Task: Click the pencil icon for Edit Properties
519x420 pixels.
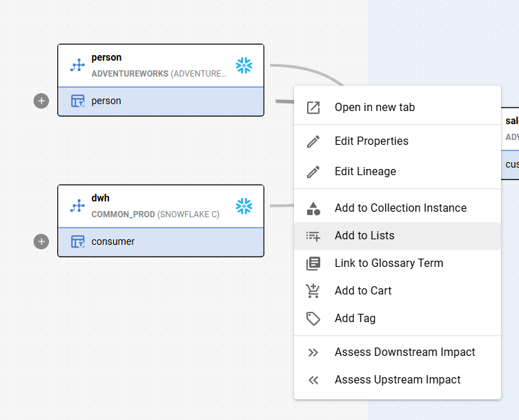Action: point(313,141)
